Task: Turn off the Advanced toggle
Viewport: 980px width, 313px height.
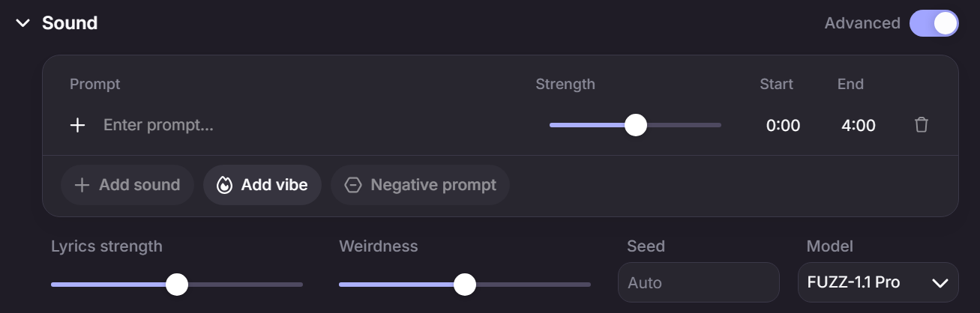Action: coord(934,23)
